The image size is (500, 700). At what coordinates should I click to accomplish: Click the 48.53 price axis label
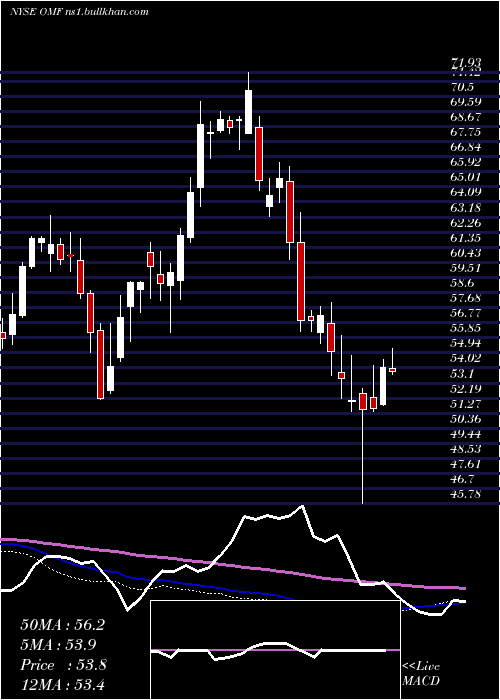coord(466,449)
